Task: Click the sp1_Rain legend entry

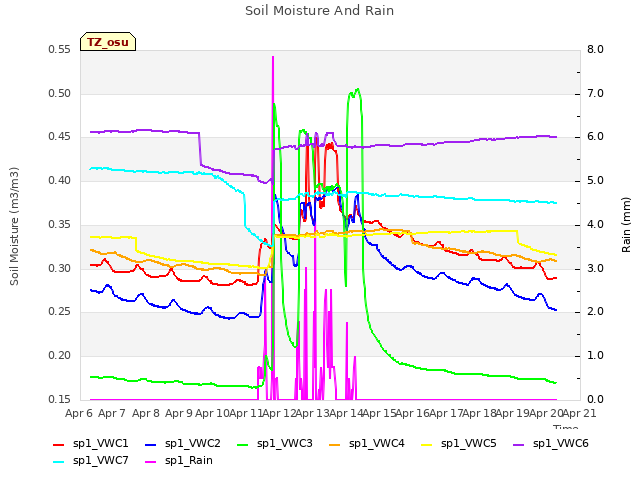Action: (179, 461)
